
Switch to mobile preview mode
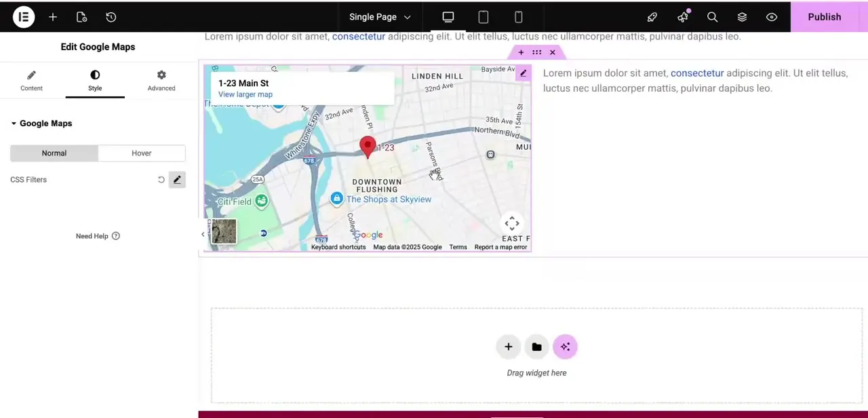519,17
